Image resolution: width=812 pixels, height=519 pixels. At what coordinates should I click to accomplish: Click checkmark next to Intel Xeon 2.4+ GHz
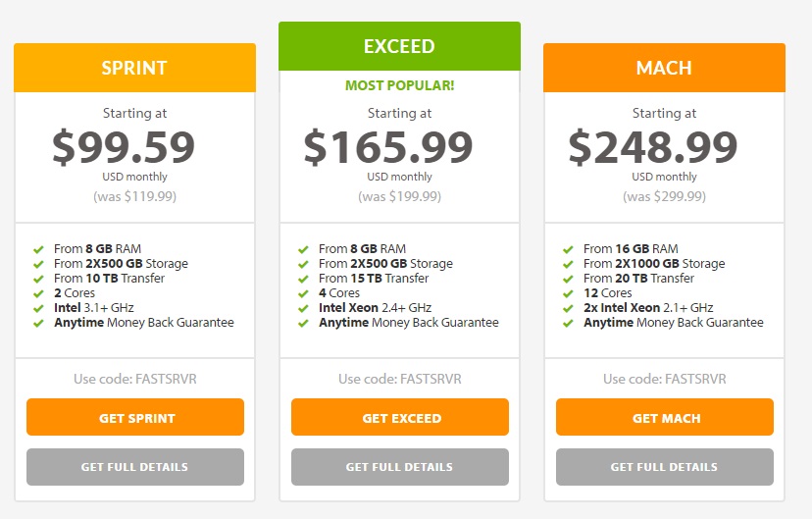303,309
